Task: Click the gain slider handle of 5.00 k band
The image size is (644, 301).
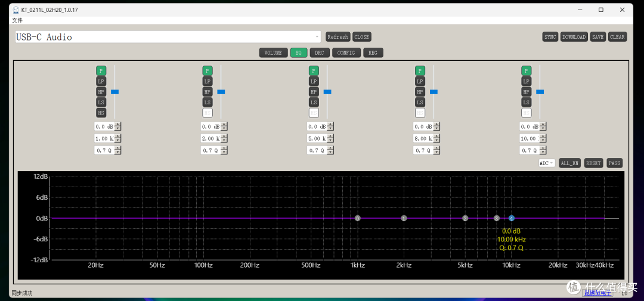Action: (x=327, y=92)
